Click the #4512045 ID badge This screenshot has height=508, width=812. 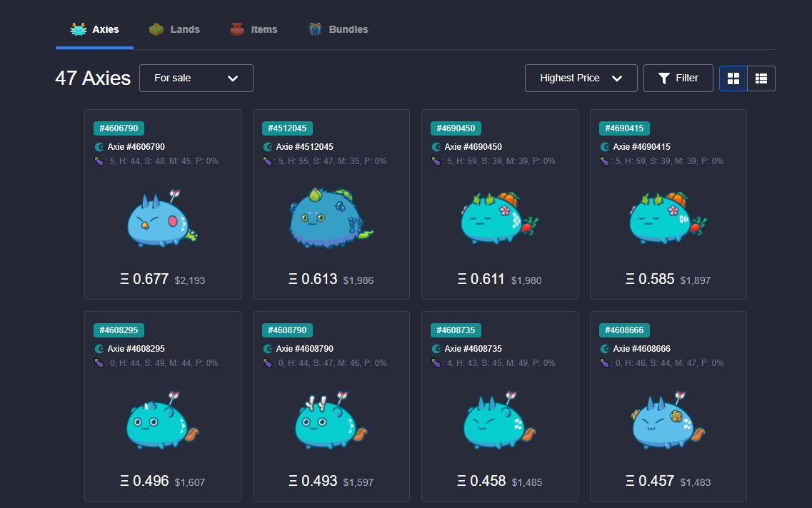[x=287, y=128]
